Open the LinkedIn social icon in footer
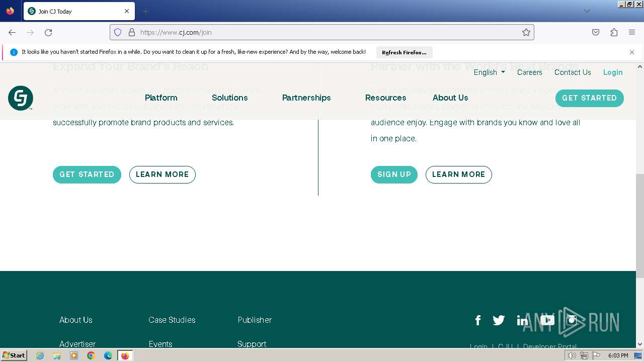644x362 pixels. (522, 320)
